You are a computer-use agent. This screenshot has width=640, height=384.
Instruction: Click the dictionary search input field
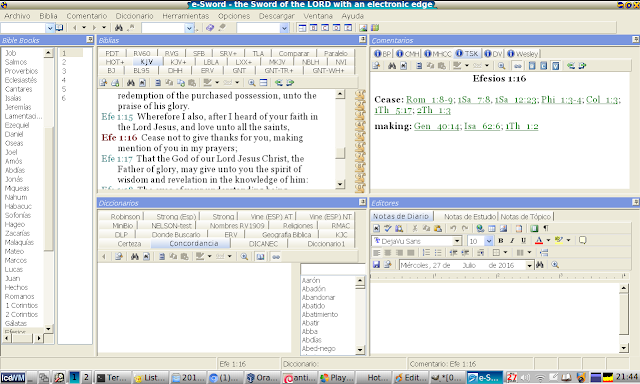tap(332, 269)
